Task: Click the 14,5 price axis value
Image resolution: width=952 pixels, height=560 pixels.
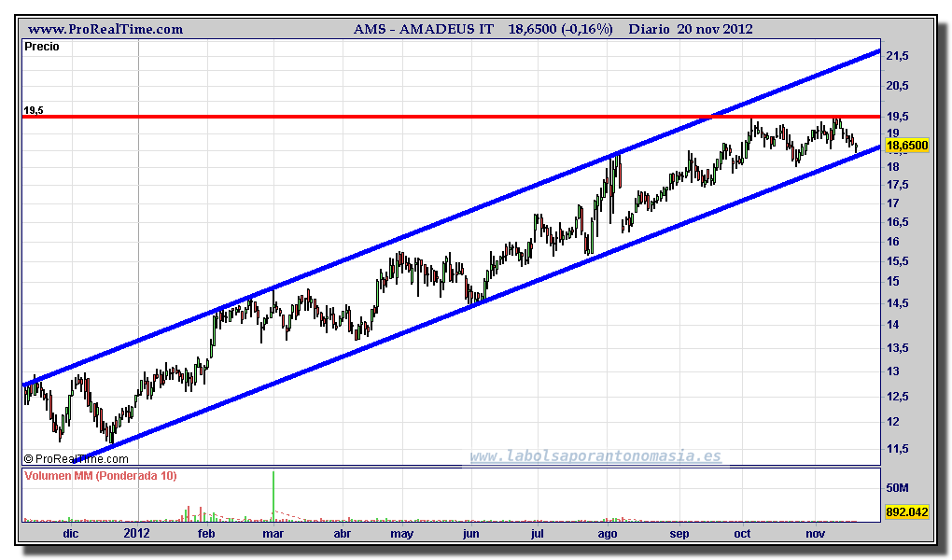Action: pyautogui.click(x=897, y=303)
